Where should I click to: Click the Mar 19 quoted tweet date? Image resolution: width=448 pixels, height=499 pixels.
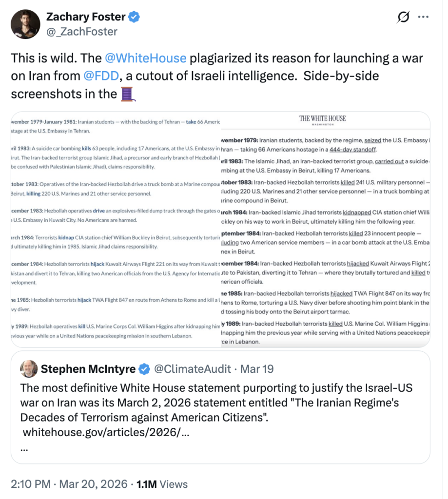tap(256, 369)
